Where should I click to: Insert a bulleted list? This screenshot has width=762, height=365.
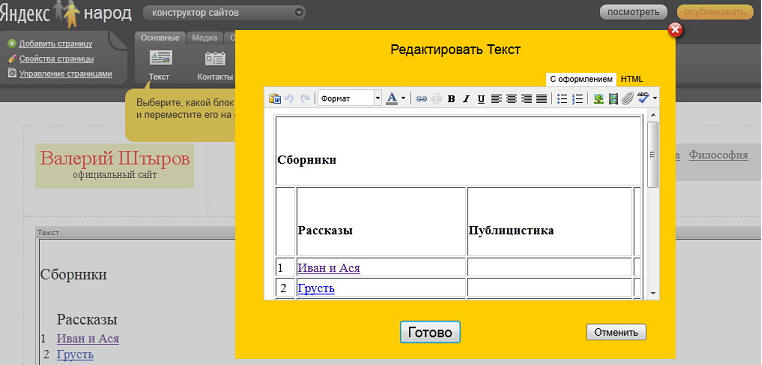[562, 99]
